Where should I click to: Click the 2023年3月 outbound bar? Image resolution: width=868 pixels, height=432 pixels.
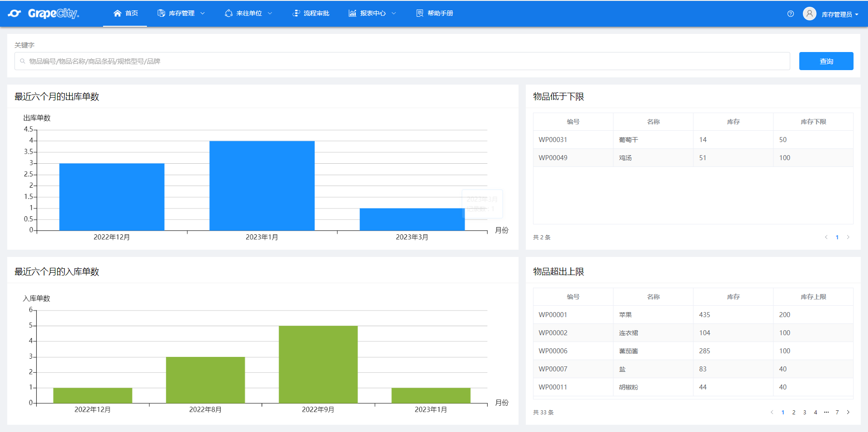coord(412,219)
